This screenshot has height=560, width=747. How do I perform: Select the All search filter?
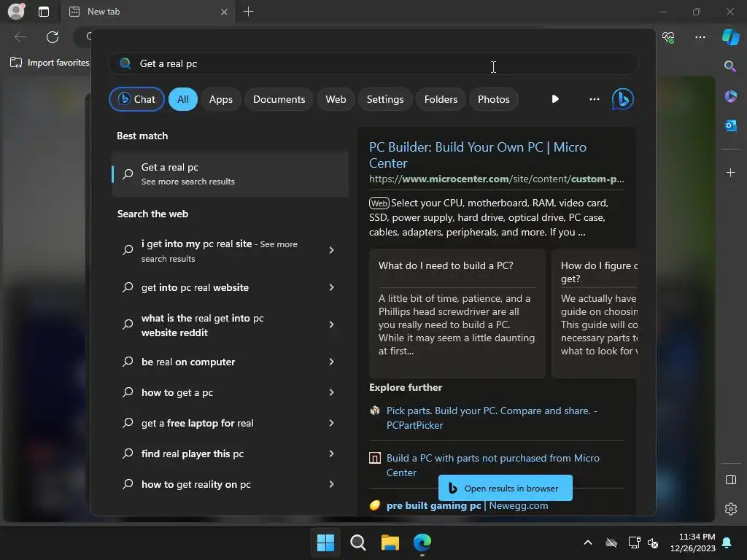coord(183,99)
